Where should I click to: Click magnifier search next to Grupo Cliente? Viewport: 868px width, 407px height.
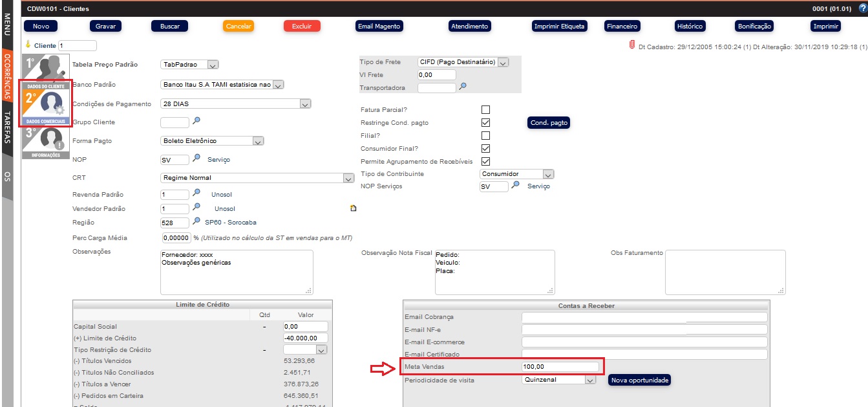tap(197, 121)
